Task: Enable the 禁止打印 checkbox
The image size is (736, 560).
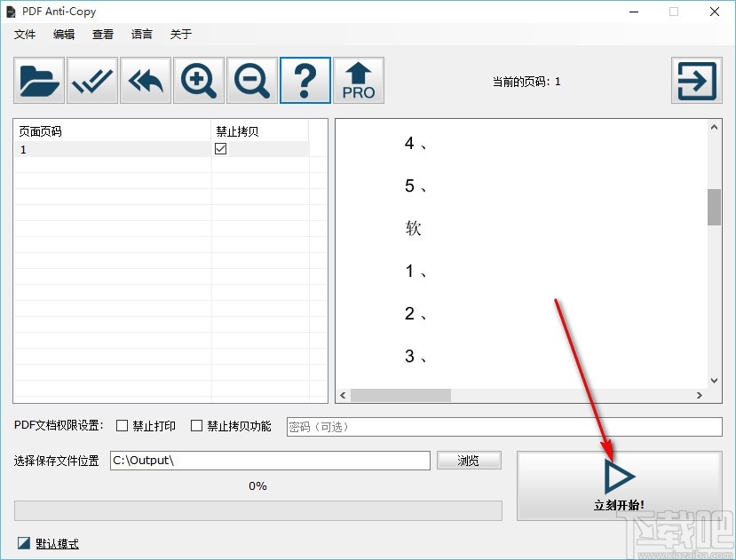Action: (x=122, y=426)
